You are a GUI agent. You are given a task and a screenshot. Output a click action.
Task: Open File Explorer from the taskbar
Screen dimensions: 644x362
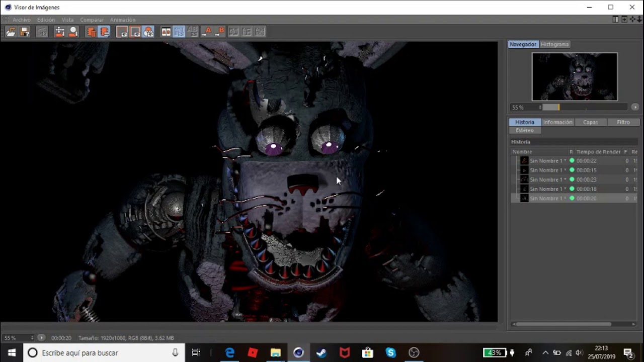276,353
